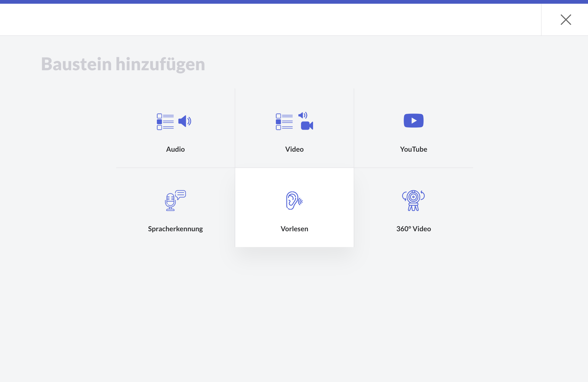Click the small speaker above video camera
The width and height of the screenshot is (588, 382).
[x=302, y=115]
